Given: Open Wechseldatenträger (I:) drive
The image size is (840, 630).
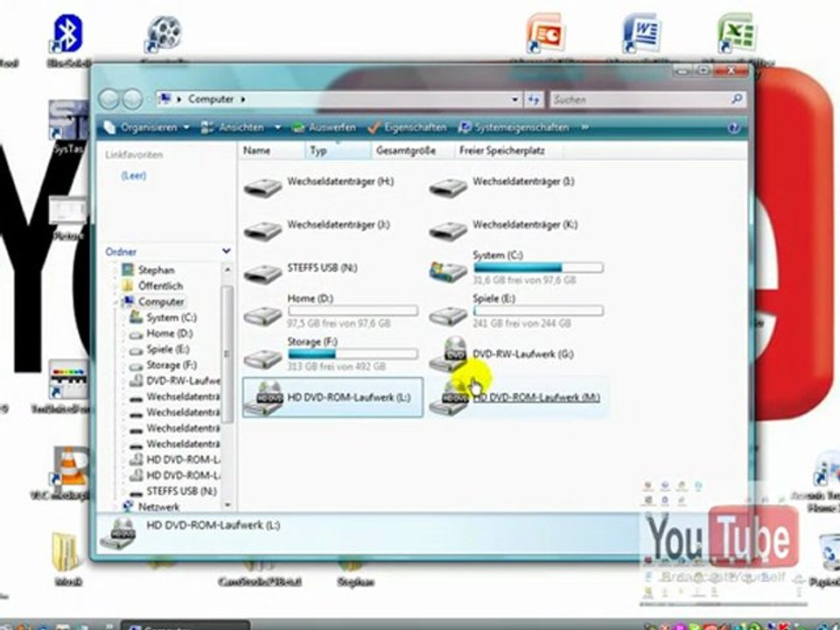Looking at the screenshot, I should point(502,187).
